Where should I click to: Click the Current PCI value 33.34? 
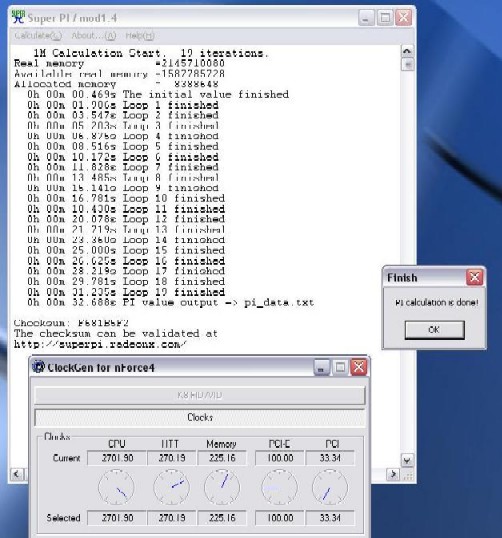point(330,458)
